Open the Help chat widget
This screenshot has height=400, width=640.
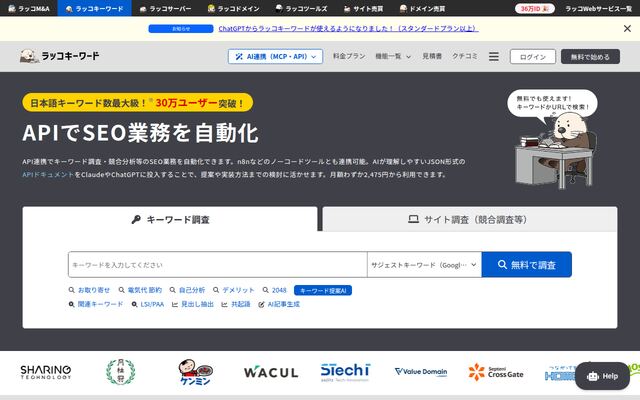point(602,376)
